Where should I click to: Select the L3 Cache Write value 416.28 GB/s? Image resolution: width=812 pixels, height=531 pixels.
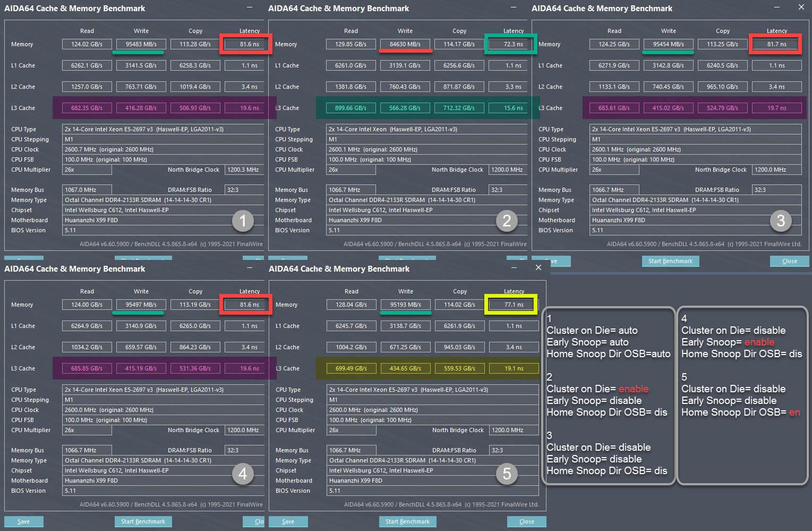pos(141,108)
